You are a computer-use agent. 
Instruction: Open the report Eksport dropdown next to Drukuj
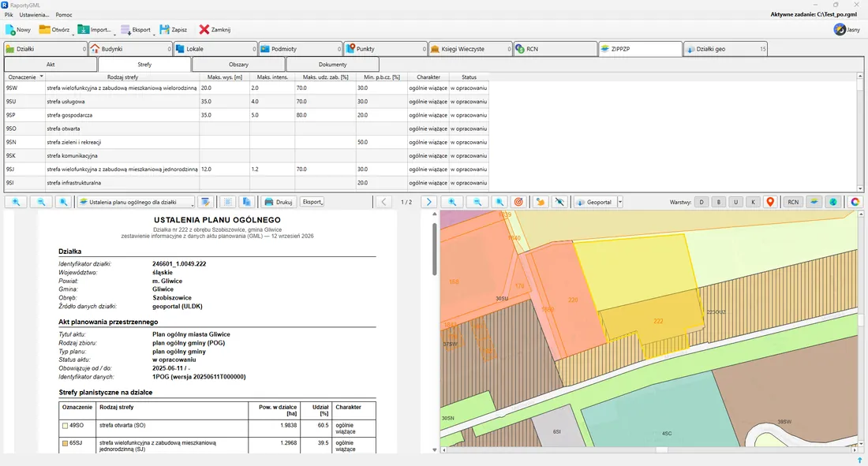pyautogui.click(x=312, y=202)
